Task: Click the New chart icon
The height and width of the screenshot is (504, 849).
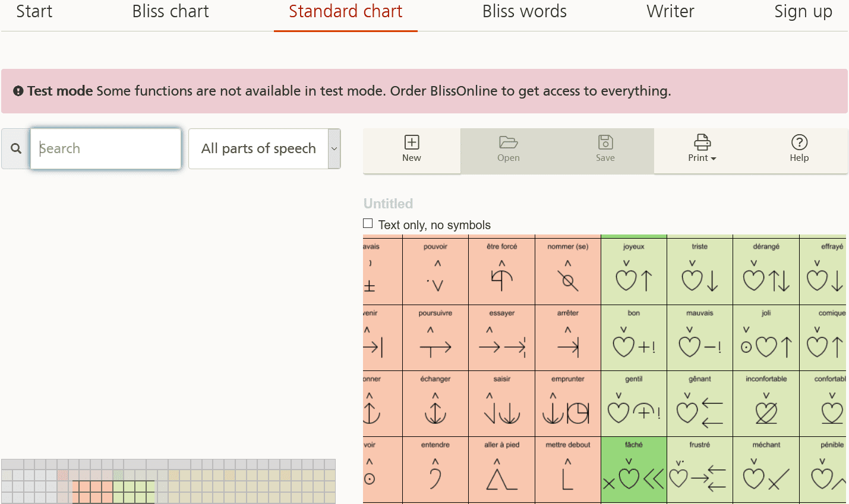Action: pos(412,142)
